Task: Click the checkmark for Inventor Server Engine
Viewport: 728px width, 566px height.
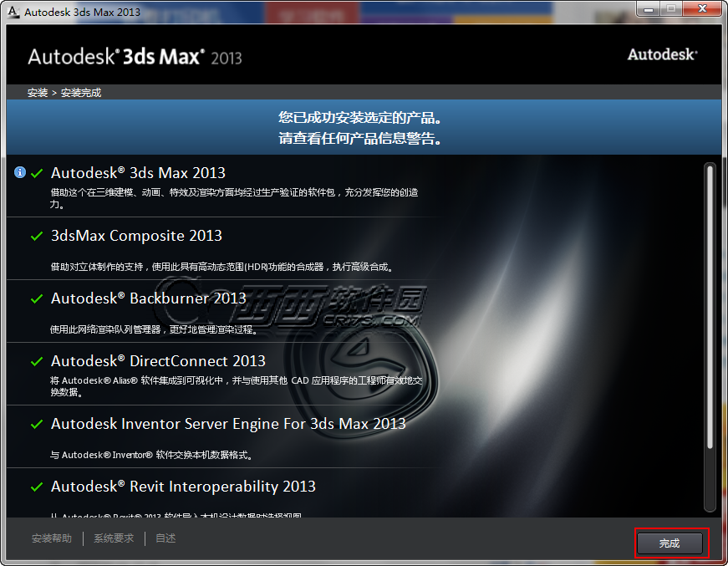Action: [x=35, y=423]
